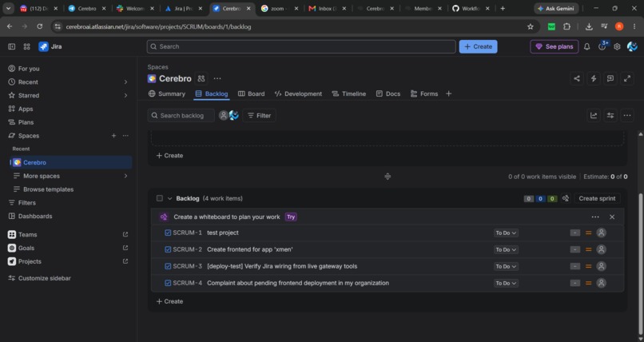
Task: Switch to the Timeline tab
Action: coord(348,93)
